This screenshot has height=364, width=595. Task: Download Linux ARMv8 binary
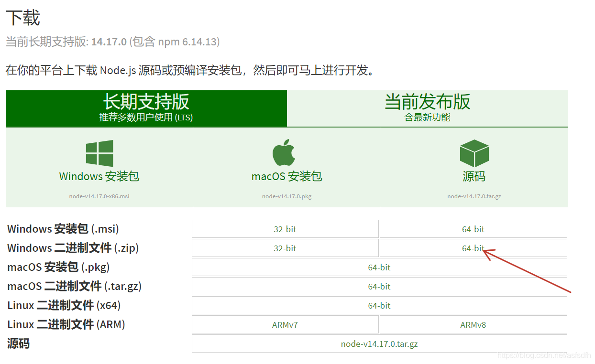click(x=473, y=324)
